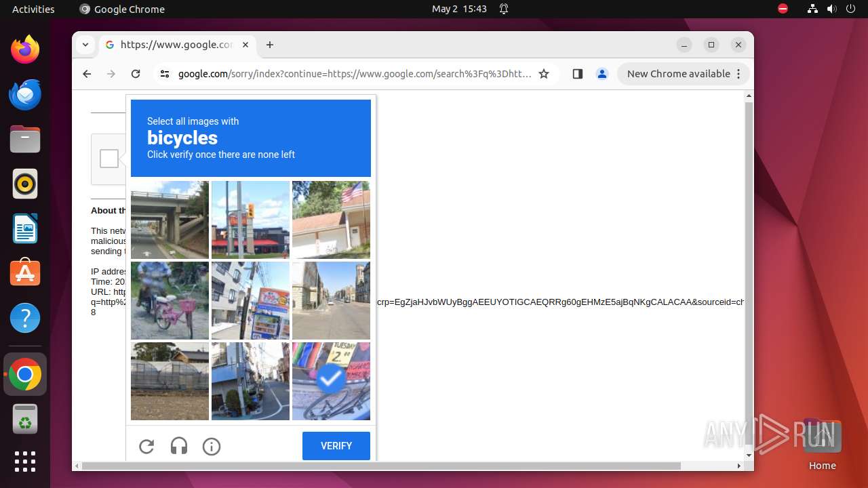Open the Google Chrome app menu in top bar
The height and width of the screenshot is (488, 868).
click(x=122, y=9)
